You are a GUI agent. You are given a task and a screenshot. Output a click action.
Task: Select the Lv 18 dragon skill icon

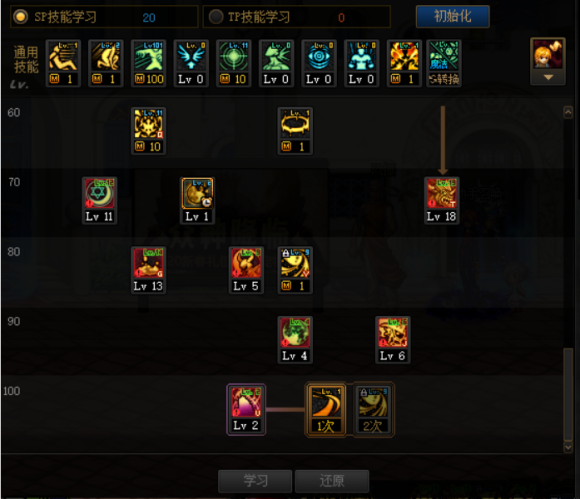[442, 200]
